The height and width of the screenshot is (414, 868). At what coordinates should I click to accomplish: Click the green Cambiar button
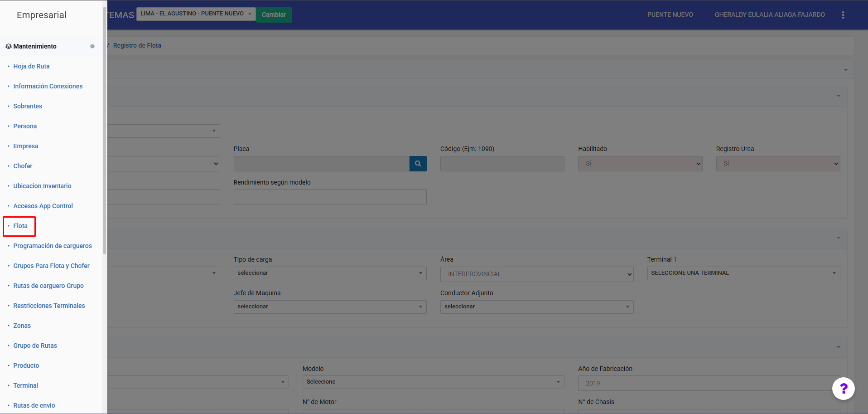(274, 15)
